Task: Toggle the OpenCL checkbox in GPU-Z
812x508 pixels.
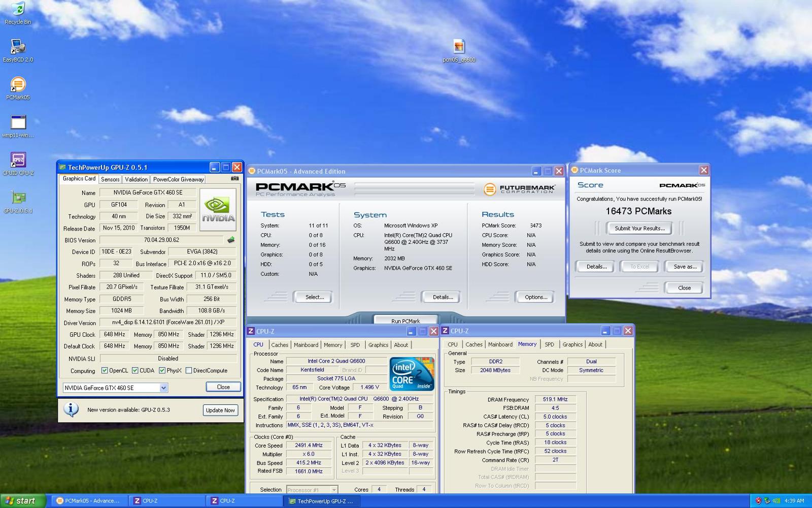Action: 104,370
